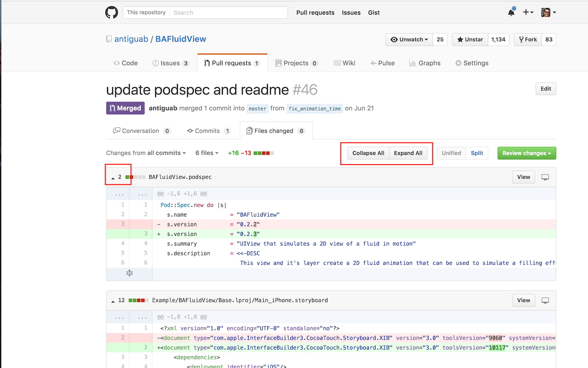Click the Merged status badge

coord(125,108)
